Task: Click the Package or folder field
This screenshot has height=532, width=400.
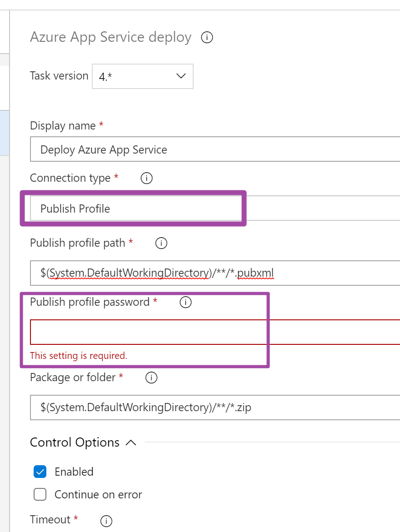Action: [214, 407]
